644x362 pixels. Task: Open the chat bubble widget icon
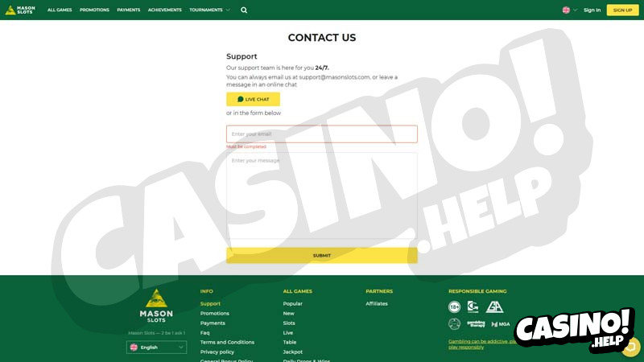point(631,347)
